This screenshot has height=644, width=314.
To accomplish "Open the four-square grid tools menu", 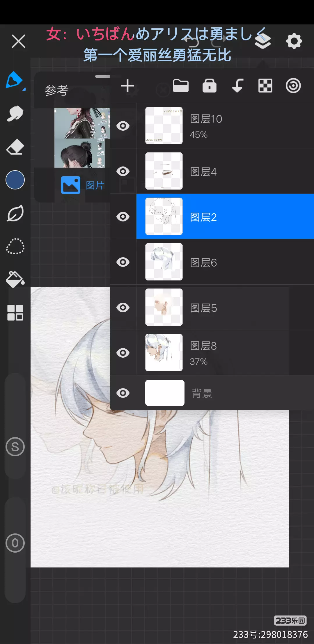I will (x=15, y=313).
